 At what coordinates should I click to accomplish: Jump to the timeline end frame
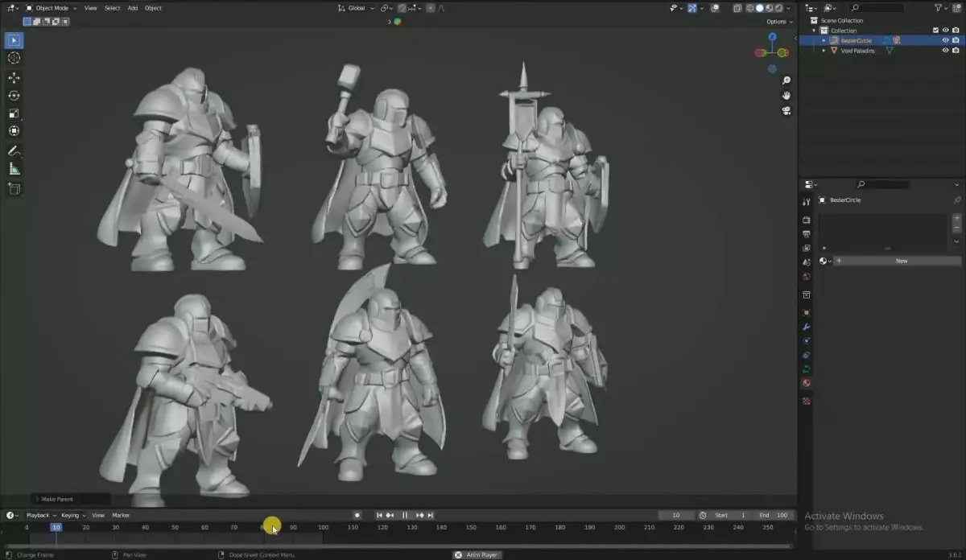click(431, 515)
